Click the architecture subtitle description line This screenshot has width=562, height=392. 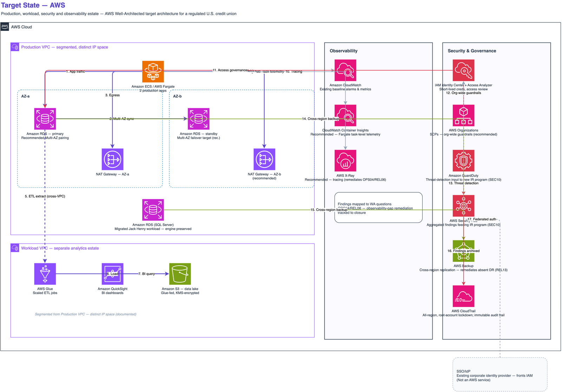tap(119, 14)
